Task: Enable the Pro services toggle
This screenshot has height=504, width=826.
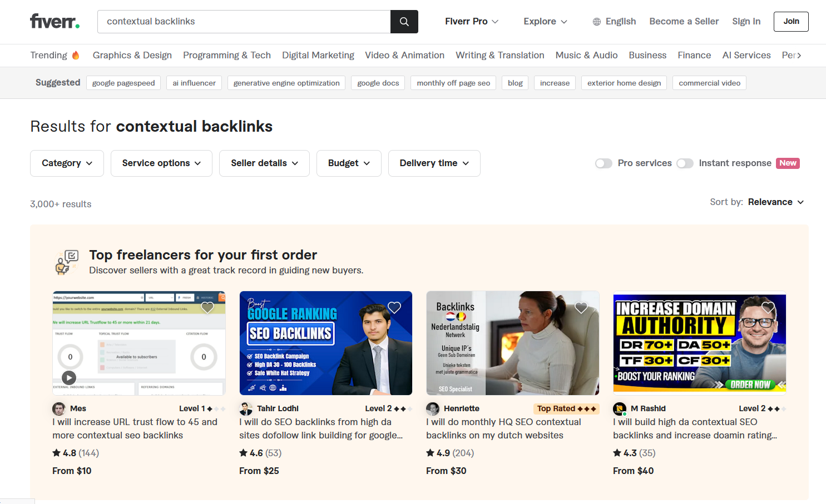Action: click(604, 163)
